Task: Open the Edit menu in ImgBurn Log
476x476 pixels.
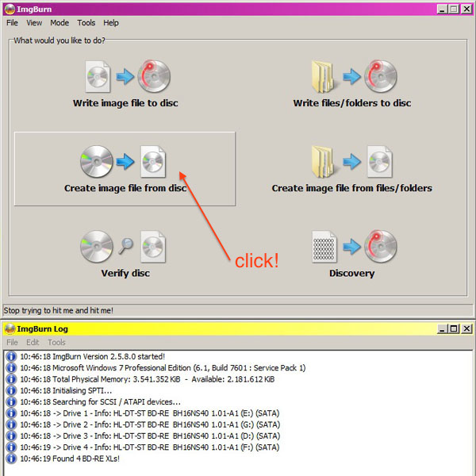Action: [33, 343]
